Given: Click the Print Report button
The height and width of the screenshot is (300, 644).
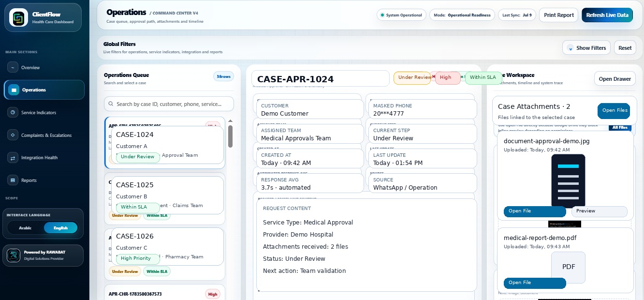Looking at the screenshot, I should coord(559,15).
